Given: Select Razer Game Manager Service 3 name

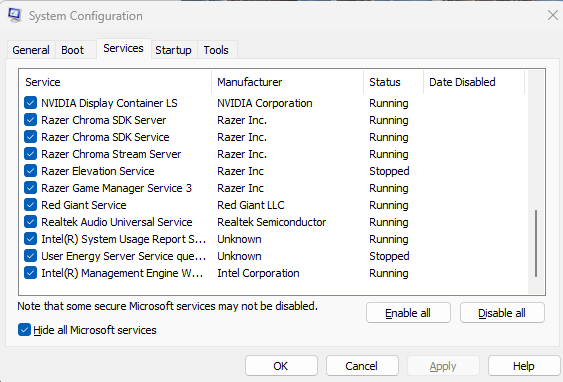Looking at the screenshot, I should (117, 188).
